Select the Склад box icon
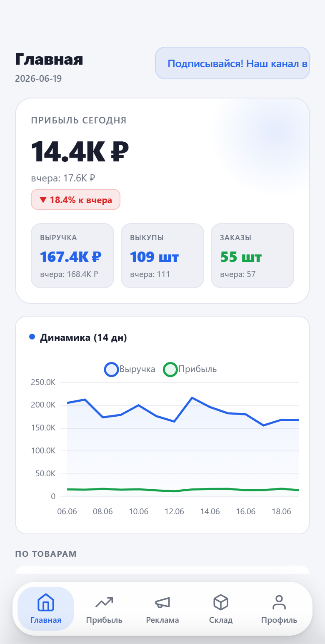This screenshot has height=644, width=325. (x=221, y=602)
